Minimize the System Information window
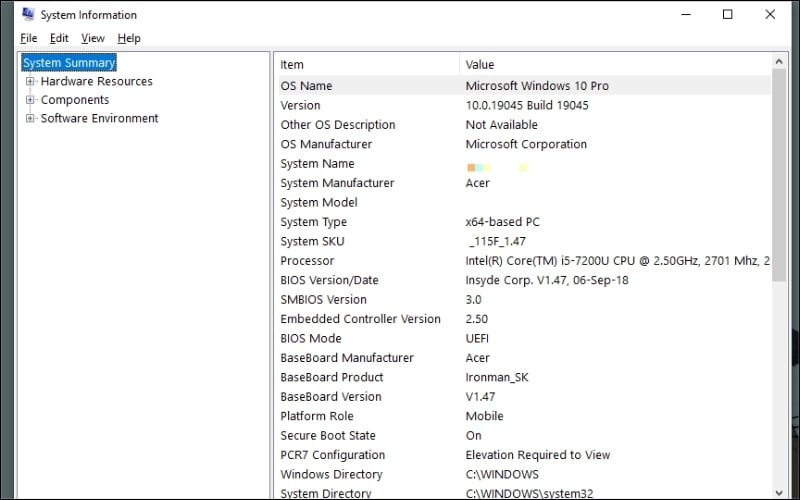Screen dimensions: 800x500 (686, 15)
